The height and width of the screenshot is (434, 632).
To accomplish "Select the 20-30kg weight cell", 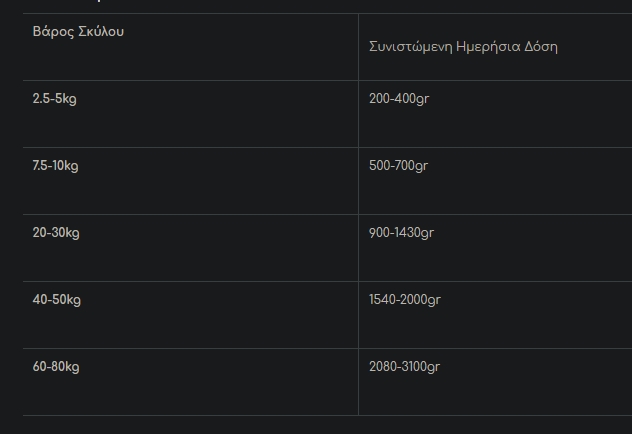I will [56, 233].
